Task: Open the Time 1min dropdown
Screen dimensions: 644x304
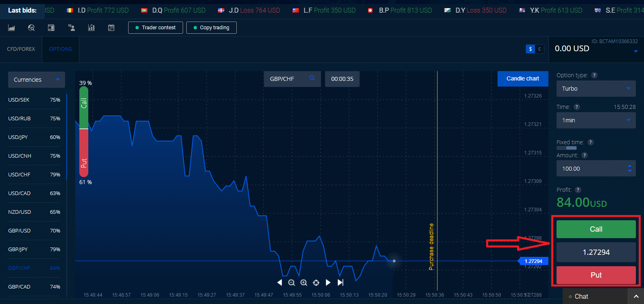Action: (x=596, y=120)
